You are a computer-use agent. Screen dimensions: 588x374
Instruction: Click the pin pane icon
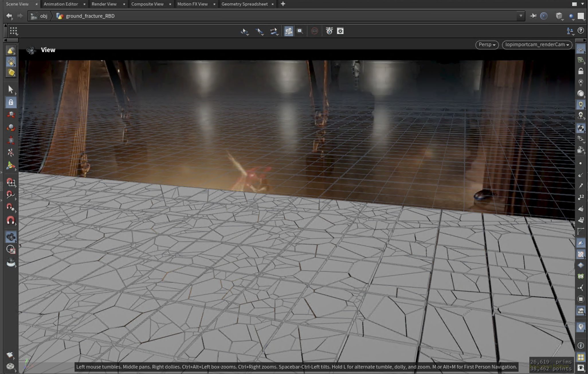tap(533, 16)
